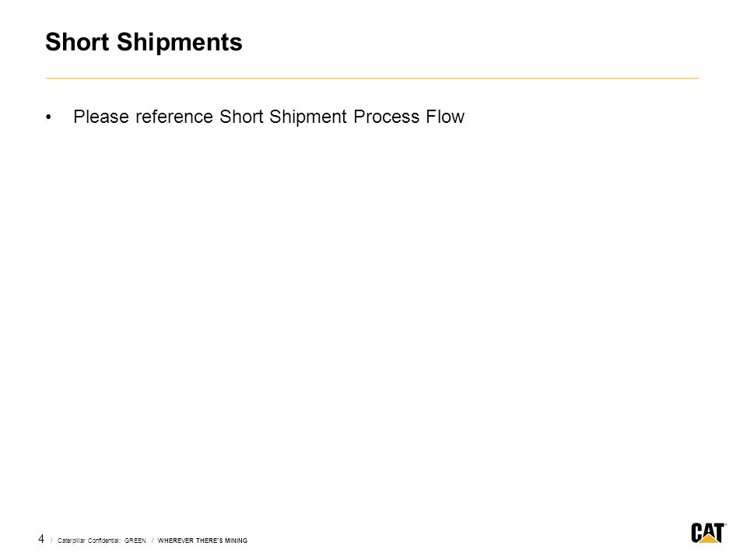Click "Please reference Short Shipment Process Flow" text
Image resolution: width=747 pixels, height=560 pixels.
(268, 117)
